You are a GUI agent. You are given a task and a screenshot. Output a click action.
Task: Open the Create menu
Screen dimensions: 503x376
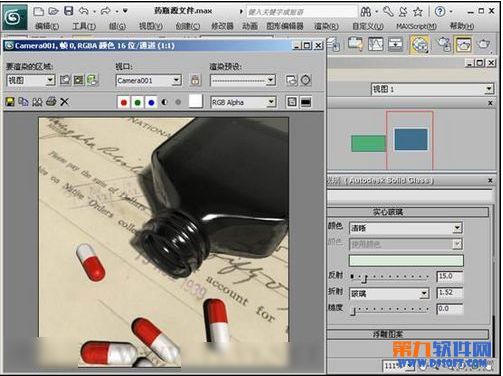pyautogui.click(x=188, y=26)
